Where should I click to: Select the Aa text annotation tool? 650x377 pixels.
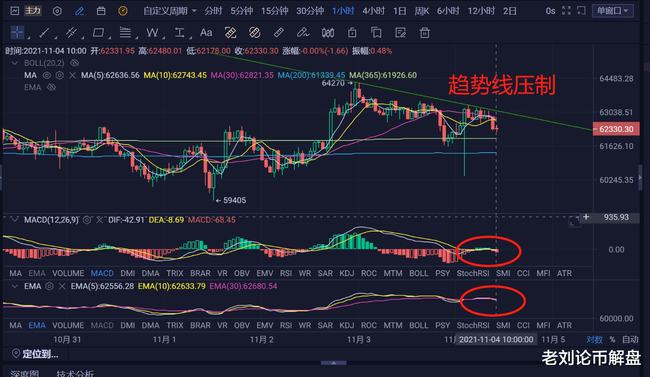point(206,32)
